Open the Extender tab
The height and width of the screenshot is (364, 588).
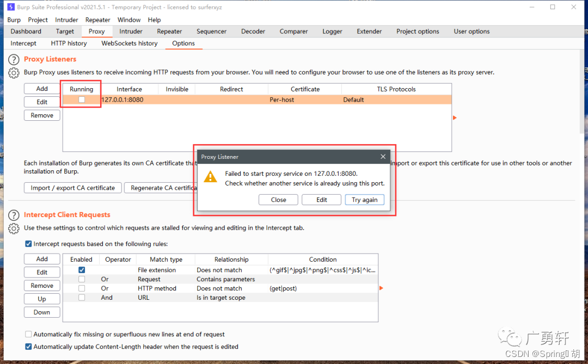[x=369, y=32]
